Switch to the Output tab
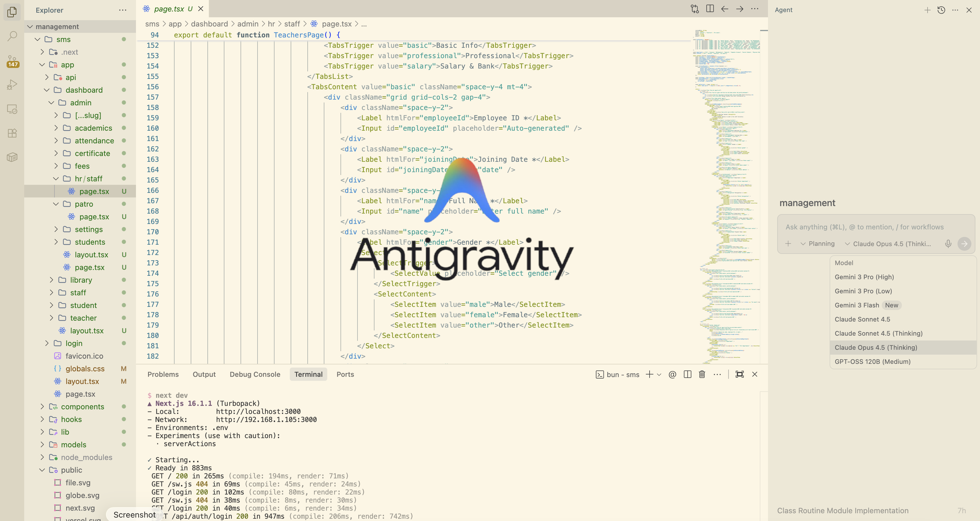The width and height of the screenshot is (980, 521). coord(204,374)
